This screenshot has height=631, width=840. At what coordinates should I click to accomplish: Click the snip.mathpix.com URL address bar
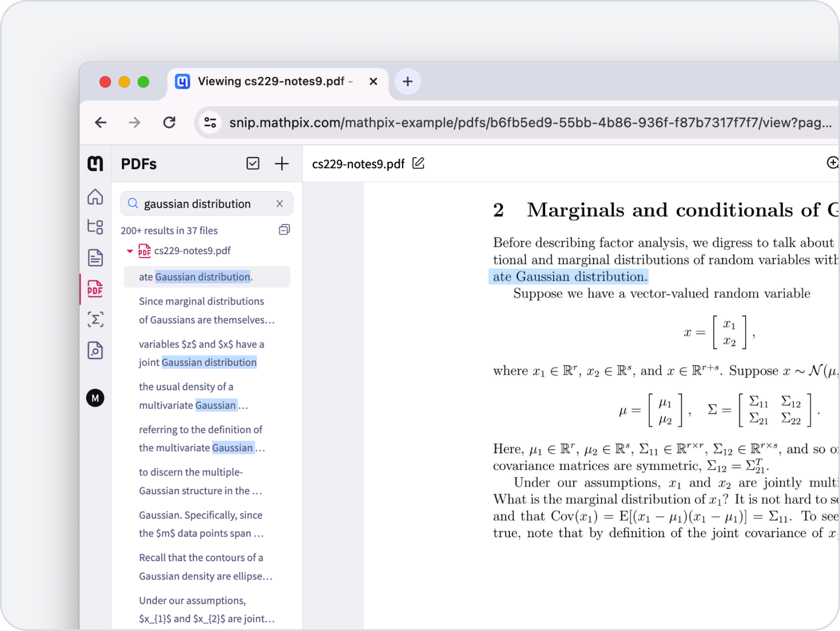click(530, 123)
